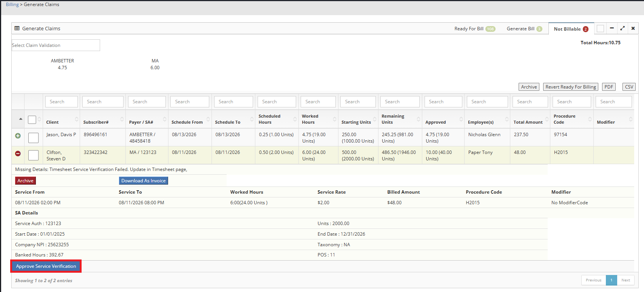
Task: Sort by Worked Hours column arrows
Action: tap(335, 119)
